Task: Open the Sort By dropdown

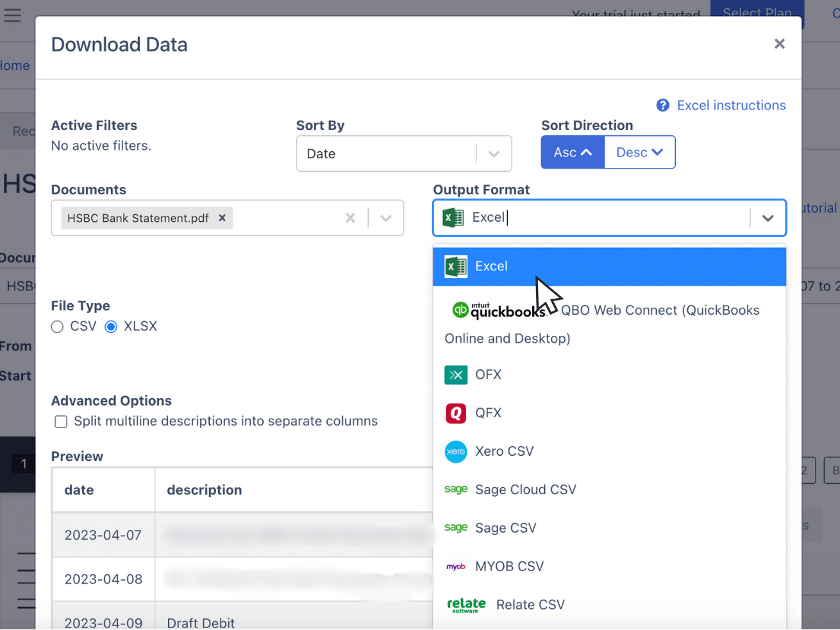Action: tap(404, 154)
